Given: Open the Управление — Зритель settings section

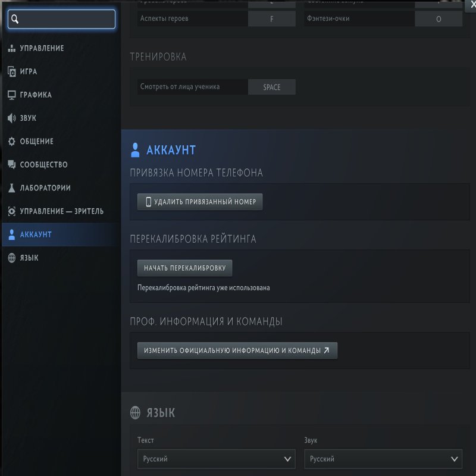Looking at the screenshot, I should (x=61, y=211).
